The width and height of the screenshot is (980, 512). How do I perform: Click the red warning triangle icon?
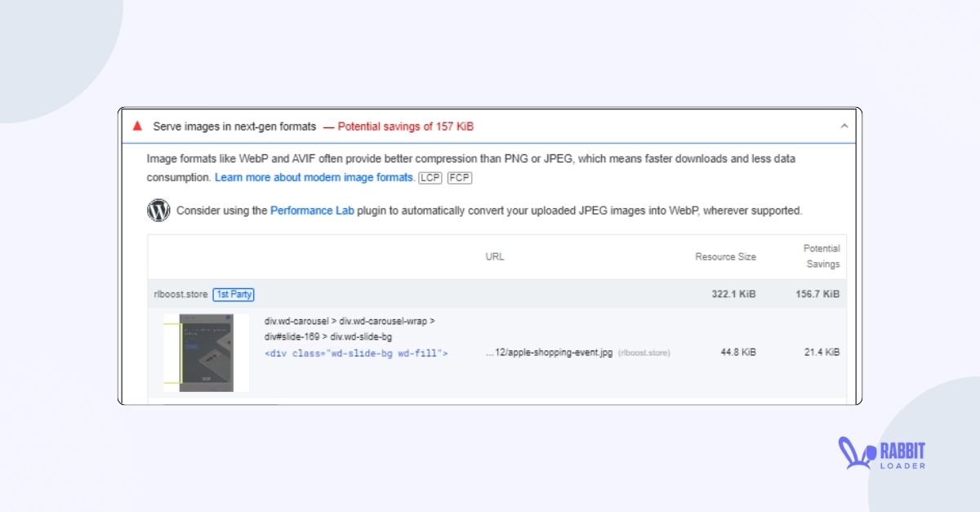(138, 126)
